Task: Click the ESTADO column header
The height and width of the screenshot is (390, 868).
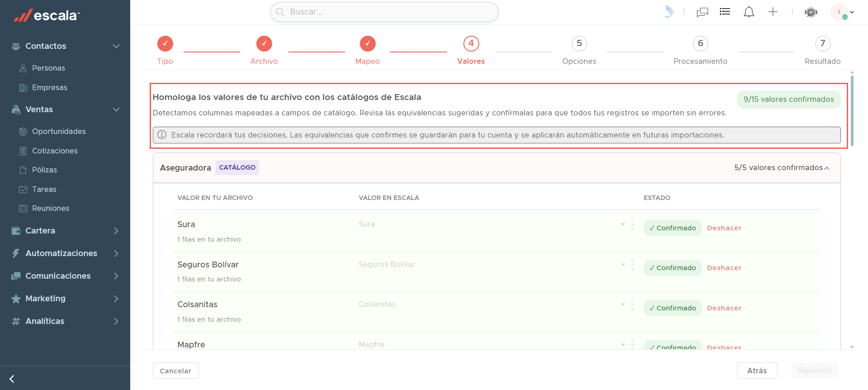Action: point(657,198)
